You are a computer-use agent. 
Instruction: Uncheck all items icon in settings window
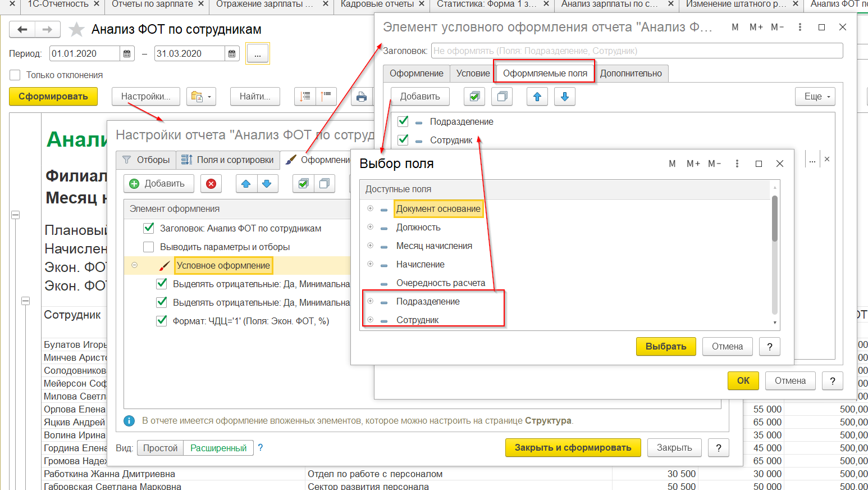tap(325, 183)
